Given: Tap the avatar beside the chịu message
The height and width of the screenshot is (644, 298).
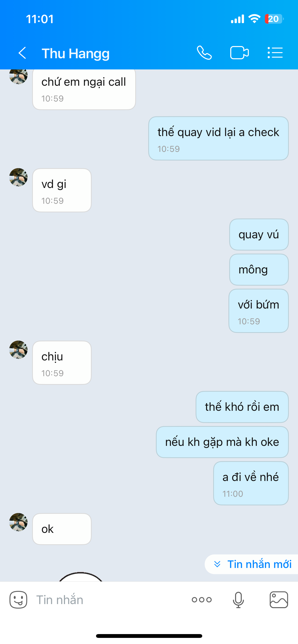Looking at the screenshot, I should (x=18, y=350).
